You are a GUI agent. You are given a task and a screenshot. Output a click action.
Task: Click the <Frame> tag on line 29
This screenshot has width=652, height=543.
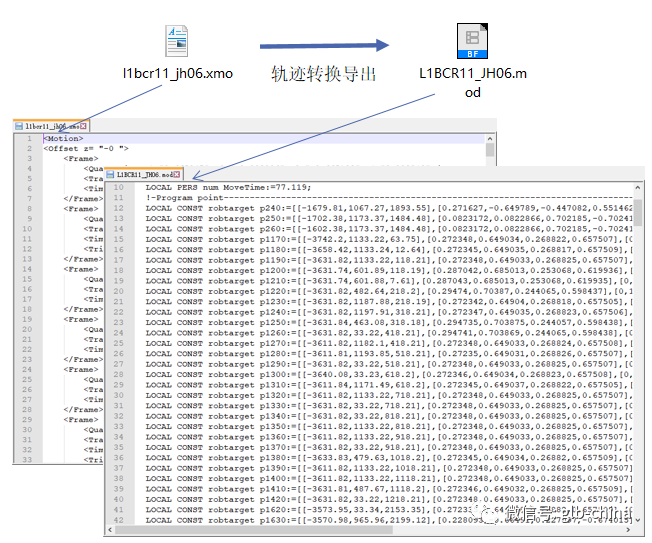click(81, 420)
